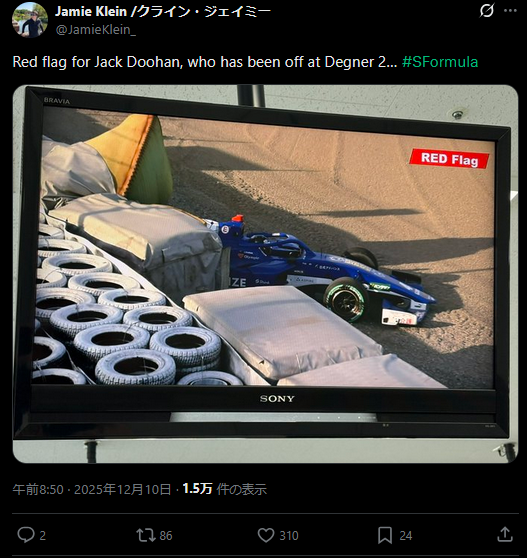Click the 2025年12月10日 date text
Image resolution: width=527 pixels, height=558 pixels.
[122, 489]
